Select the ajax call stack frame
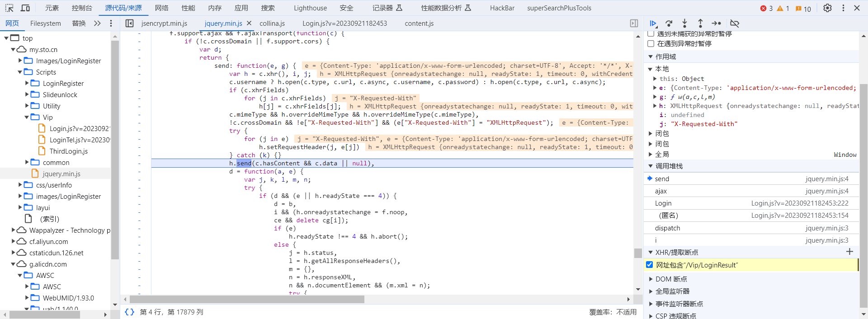Image resolution: width=868 pixels, height=319 pixels. tap(751, 191)
